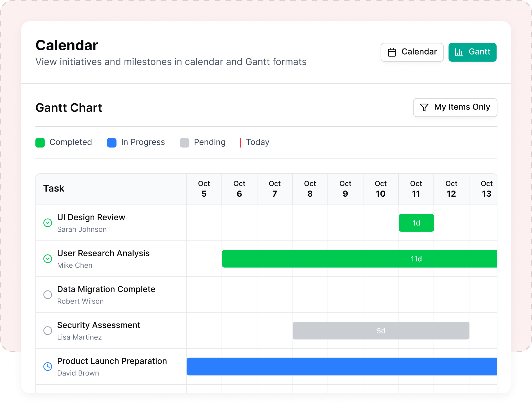Click Security Assessment empty status circle
532x406 pixels.
pyautogui.click(x=48, y=330)
